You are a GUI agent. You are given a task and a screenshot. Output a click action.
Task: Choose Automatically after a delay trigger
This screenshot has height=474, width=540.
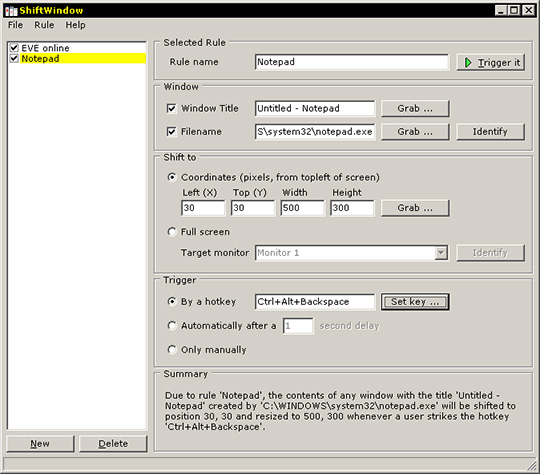coord(172,326)
